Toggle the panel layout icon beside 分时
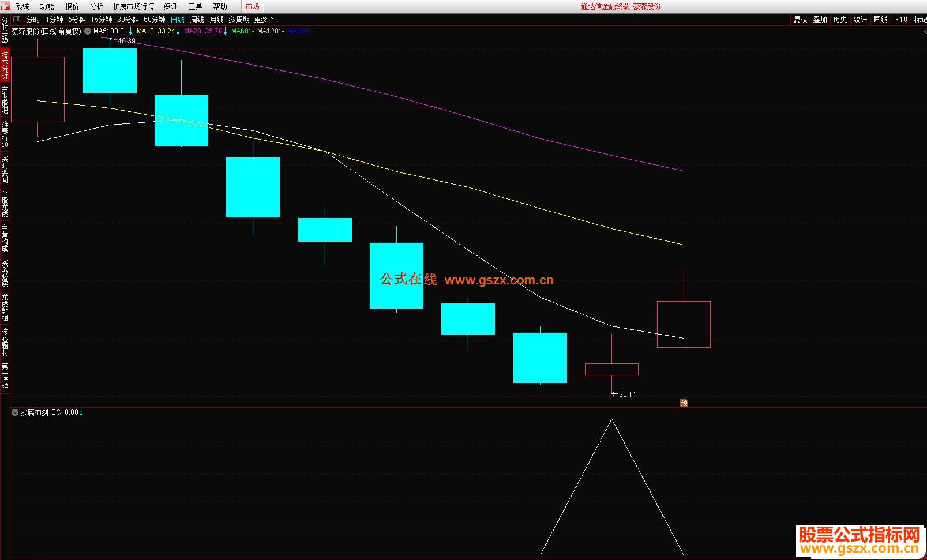The image size is (927, 560). 17,20
